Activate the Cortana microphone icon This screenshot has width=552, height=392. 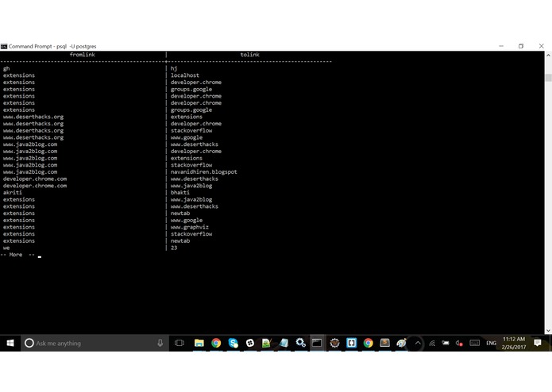coord(160,343)
